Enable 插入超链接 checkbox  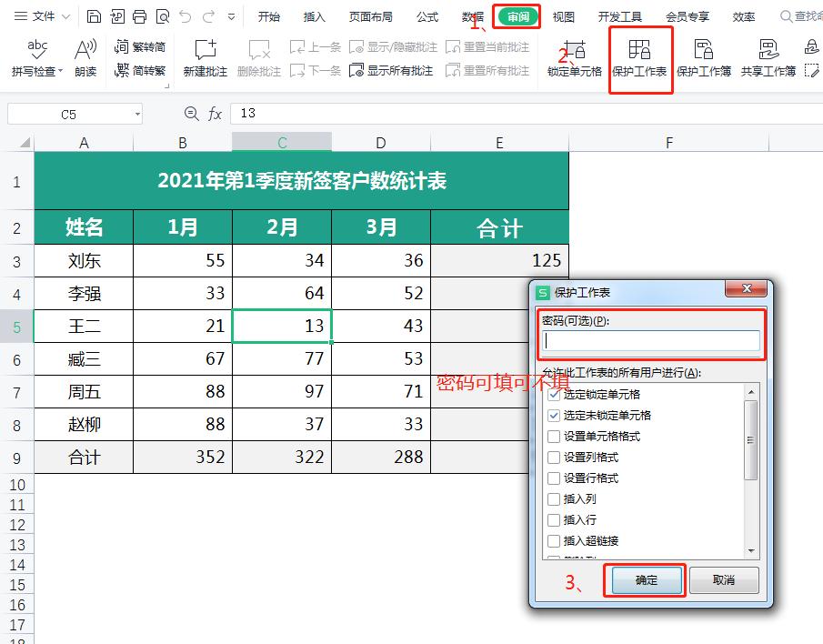point(554,540)
